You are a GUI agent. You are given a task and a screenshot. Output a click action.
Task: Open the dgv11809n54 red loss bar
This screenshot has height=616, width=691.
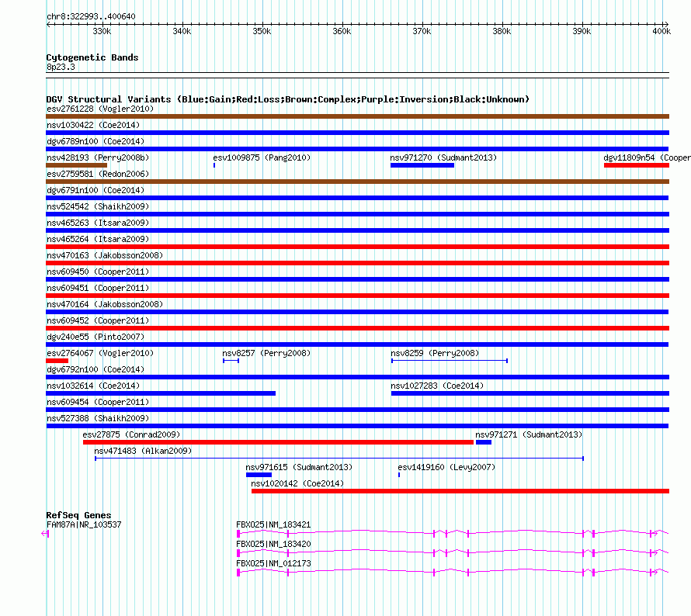[x=637, y=165]
